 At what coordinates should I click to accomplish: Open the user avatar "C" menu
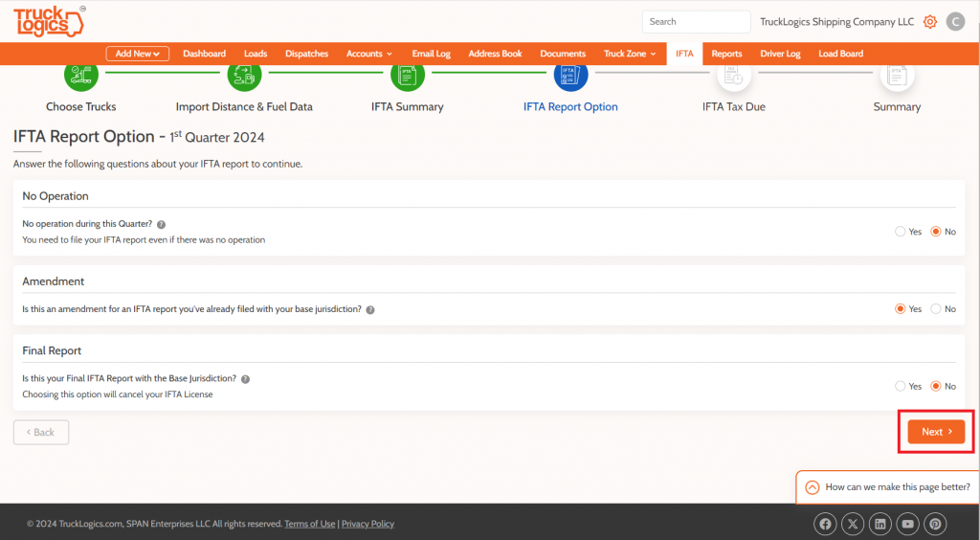(x=955, y=22)
